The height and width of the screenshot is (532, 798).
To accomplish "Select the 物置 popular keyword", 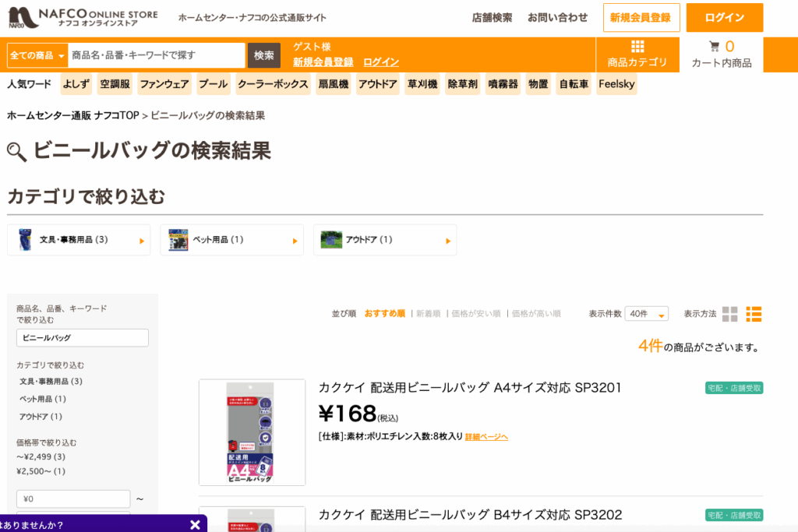I will (x=538, y=84).
